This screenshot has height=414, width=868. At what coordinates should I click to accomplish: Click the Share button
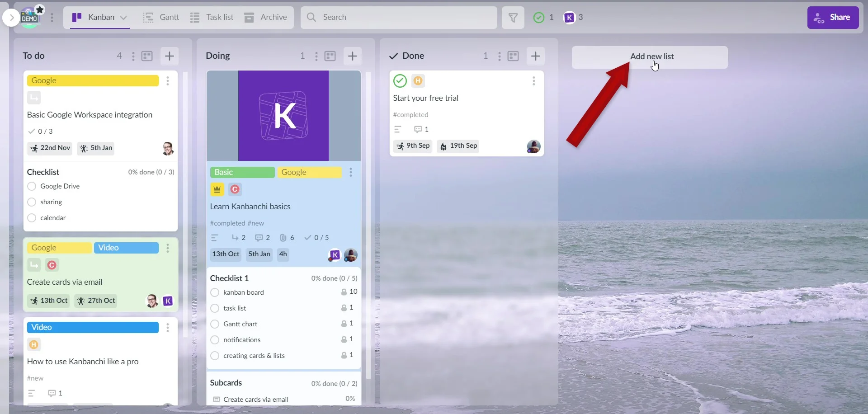(x=833, y=18)
